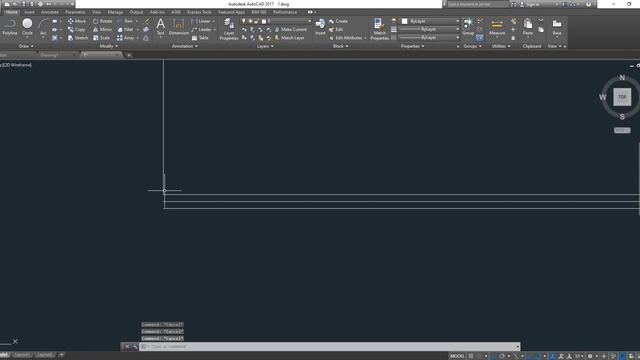The height and width of the screenshot is (360, 640).
Task: Open the Dimension tool
Action: pos(179,27)
